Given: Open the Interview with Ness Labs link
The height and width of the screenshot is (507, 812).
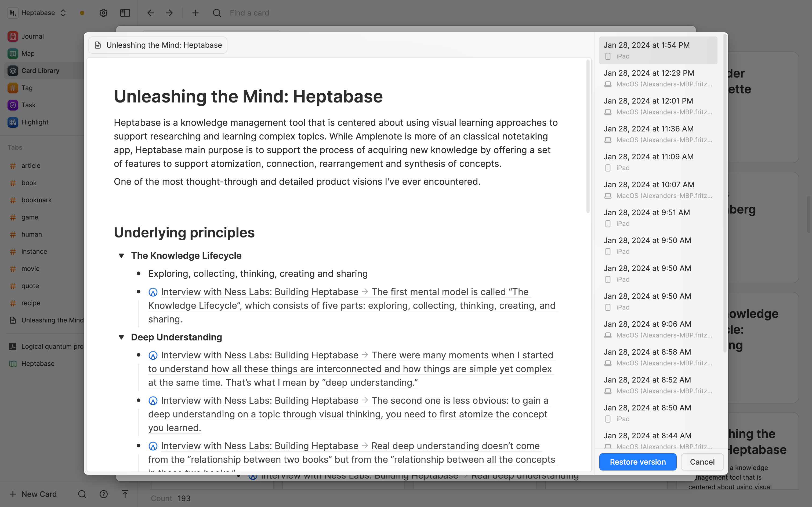Looking at the screenshot, I should [x=259, y=292].
